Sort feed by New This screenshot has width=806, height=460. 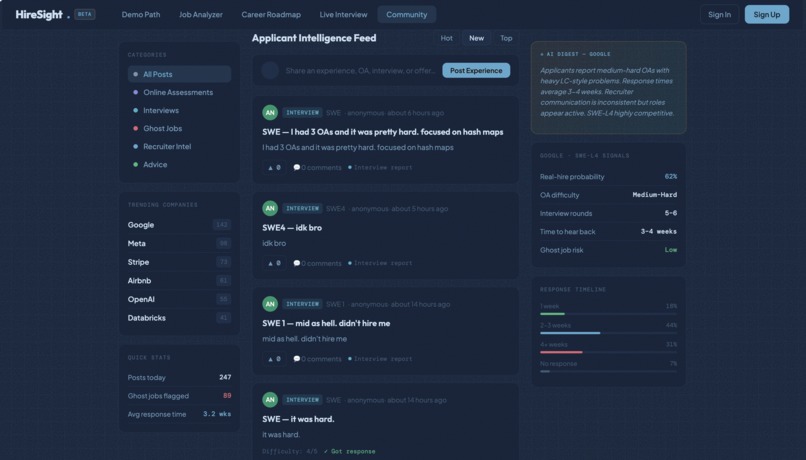pos(476,38)
